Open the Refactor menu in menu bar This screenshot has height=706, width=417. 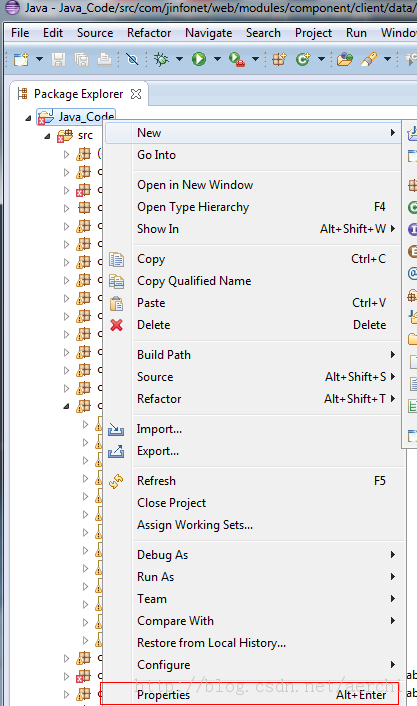(149, 33)
